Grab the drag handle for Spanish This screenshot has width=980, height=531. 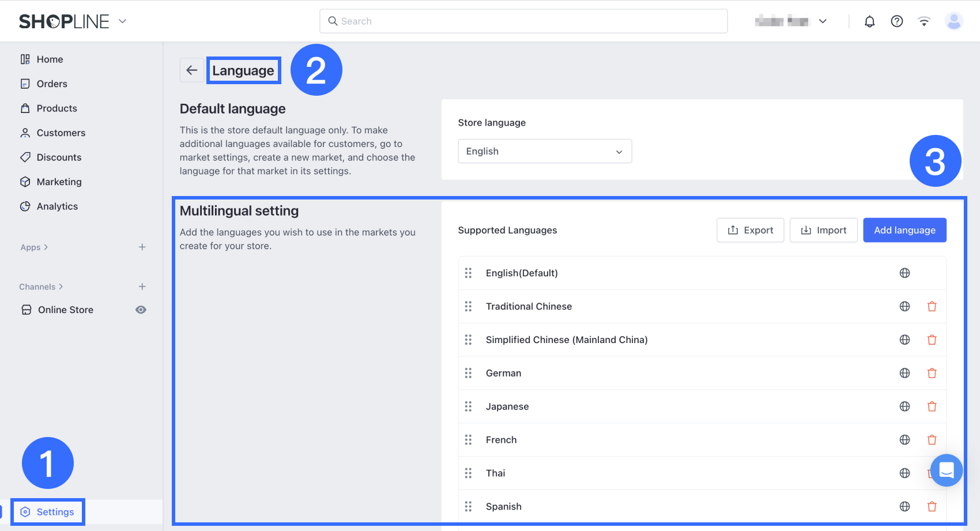[x=468, y=507]
